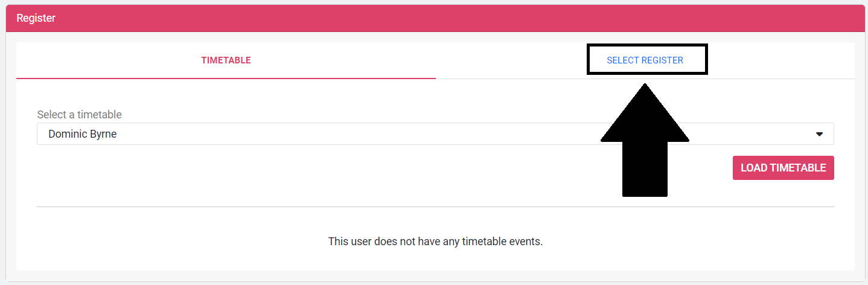Image resolution: width=868 pixels, height=285 pixels.
Task: Open the Select Register tab
Action: (x=645, y=60)
